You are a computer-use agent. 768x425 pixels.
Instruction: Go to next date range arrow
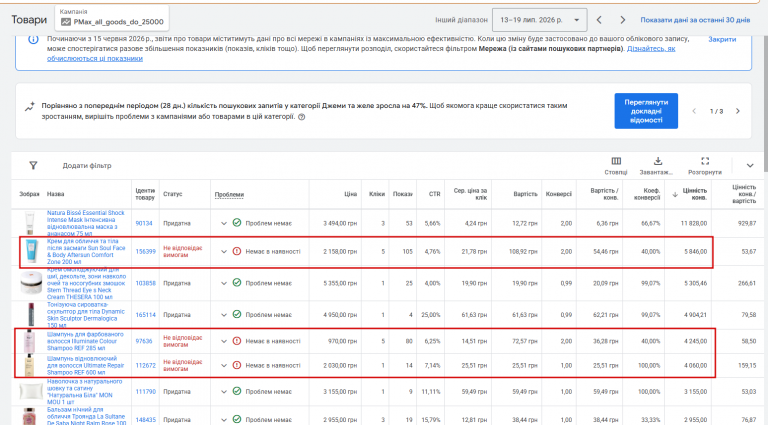(623, 20)
